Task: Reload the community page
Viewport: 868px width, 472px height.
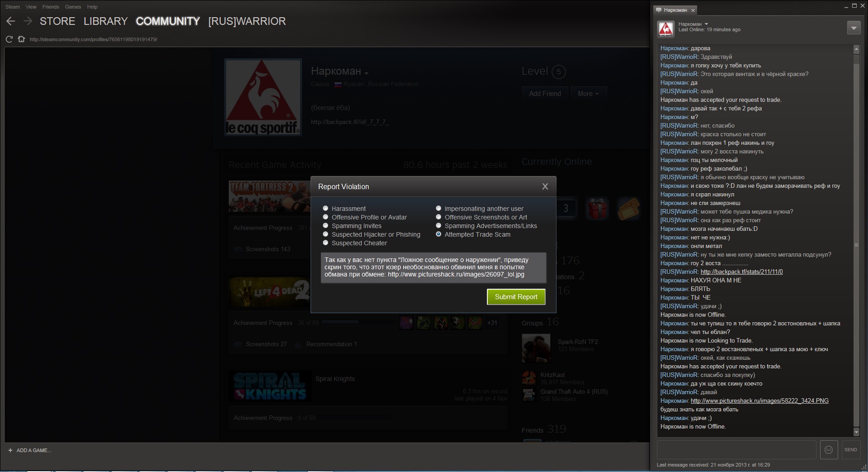Action: 9,39
